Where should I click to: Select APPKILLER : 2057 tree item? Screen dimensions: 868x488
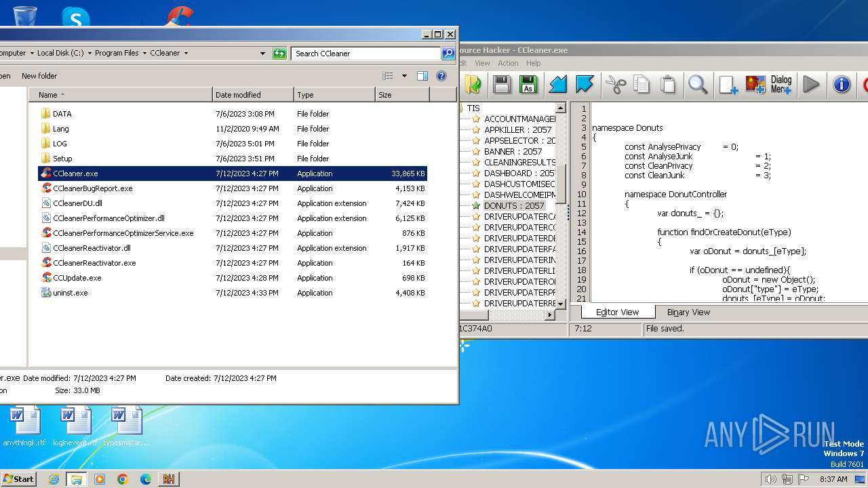[x=518, y=129]
